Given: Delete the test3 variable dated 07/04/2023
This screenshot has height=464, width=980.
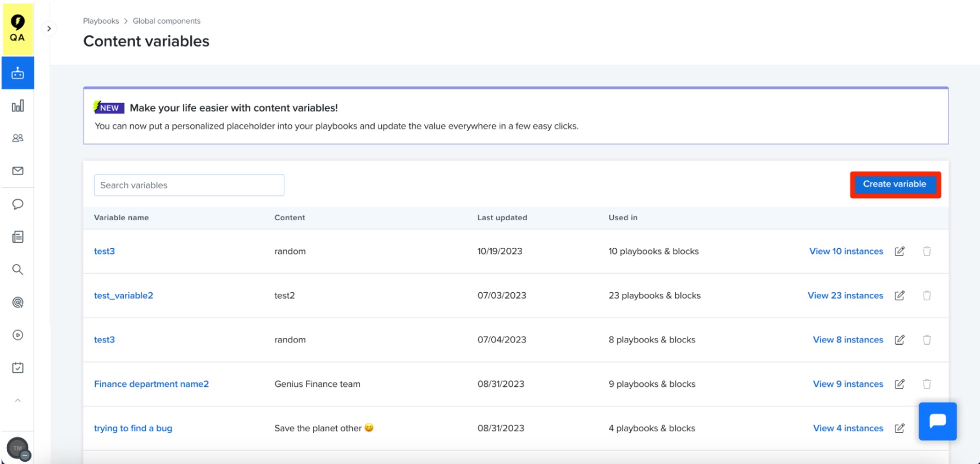Looking at the screenshot, I should click(x=926, y=340).
